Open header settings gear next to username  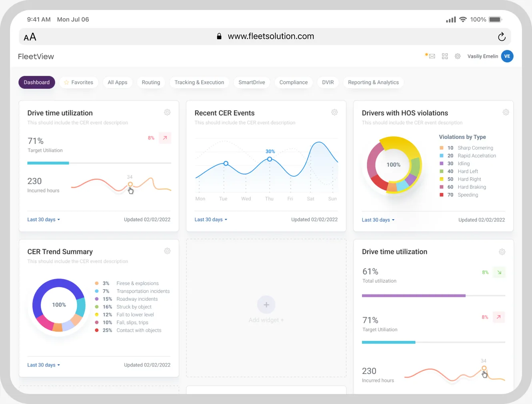458,56
